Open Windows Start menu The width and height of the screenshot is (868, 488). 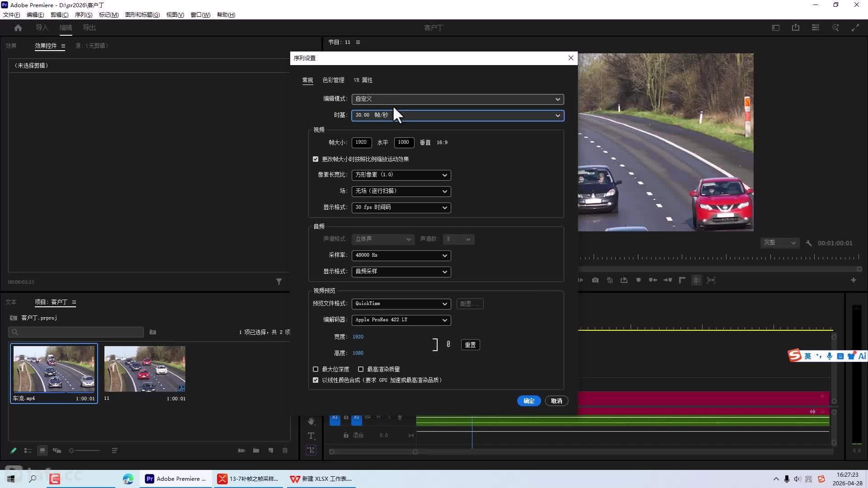[x=11, y=479]
